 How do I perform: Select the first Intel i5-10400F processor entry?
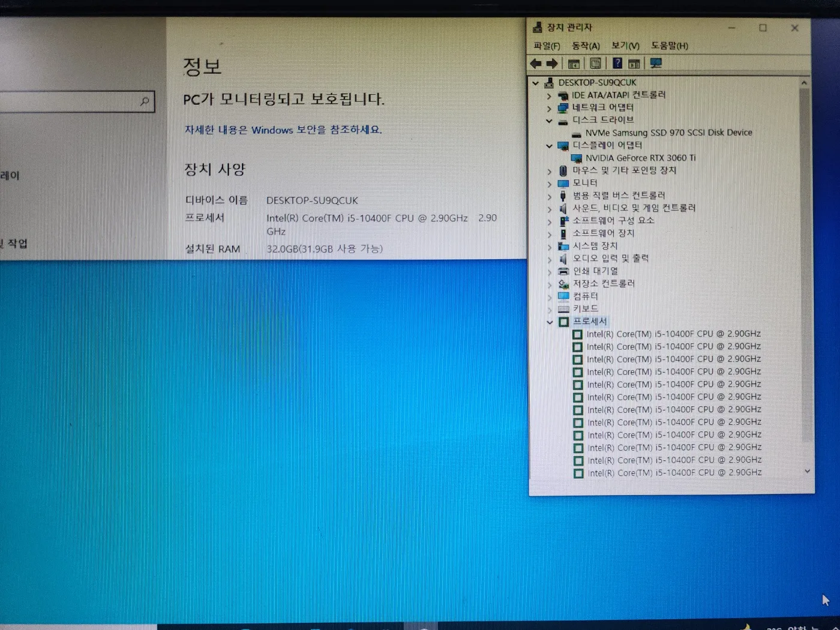click(x=673, y=334)
